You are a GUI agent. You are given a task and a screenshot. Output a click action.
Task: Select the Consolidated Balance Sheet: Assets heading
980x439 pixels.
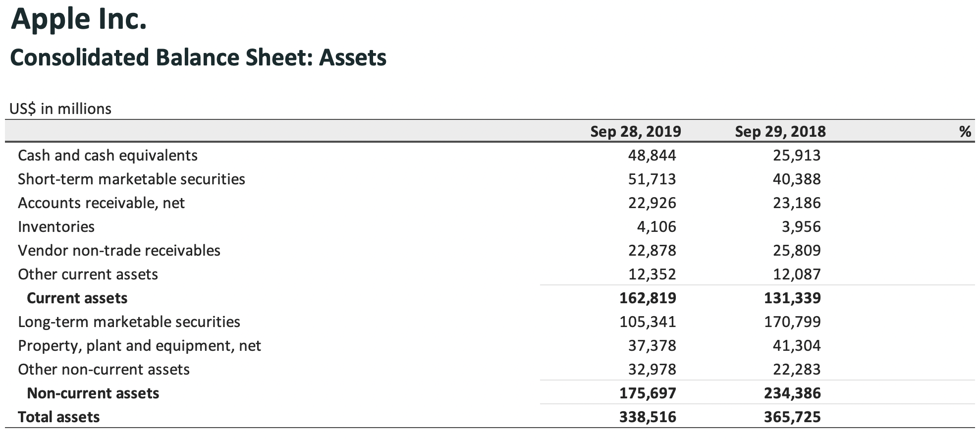(198, 57)
